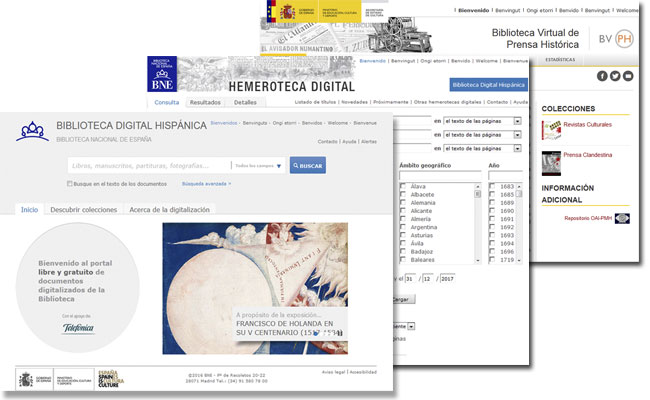
Task: Click Próximamente link in Hemeroteca
Action: click(x=390, y=102)
